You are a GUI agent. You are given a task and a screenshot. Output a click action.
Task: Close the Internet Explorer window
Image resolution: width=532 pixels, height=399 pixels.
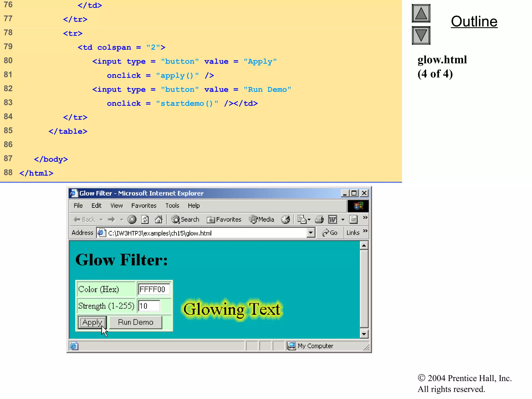pyautogui.click(x=364, y=193)
